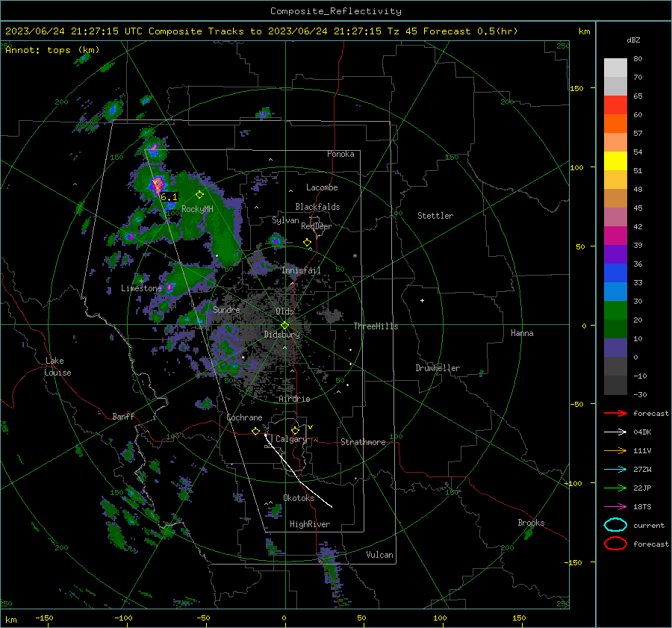This screenshot has width=672, height=628.
Task: Click the Sylvan label
Action: 285,220
